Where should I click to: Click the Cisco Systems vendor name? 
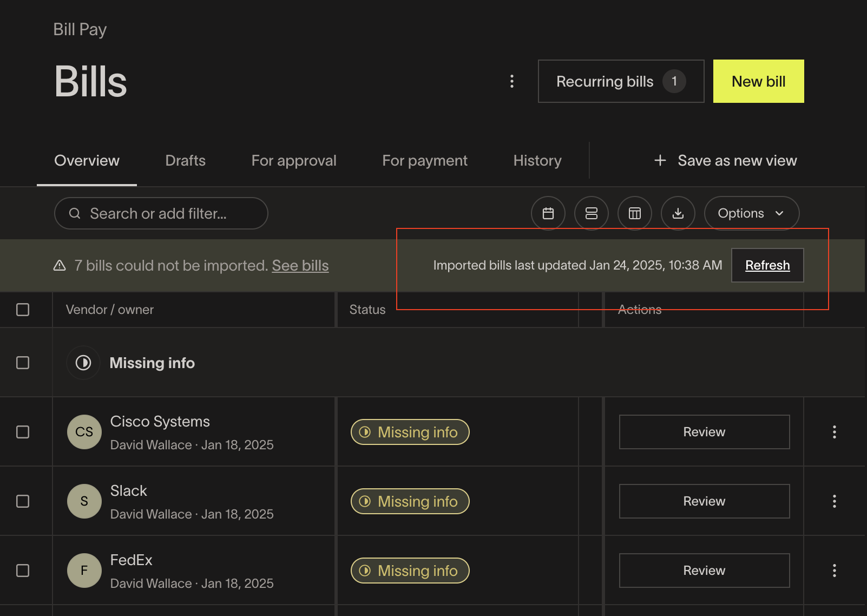pos(160,421)
